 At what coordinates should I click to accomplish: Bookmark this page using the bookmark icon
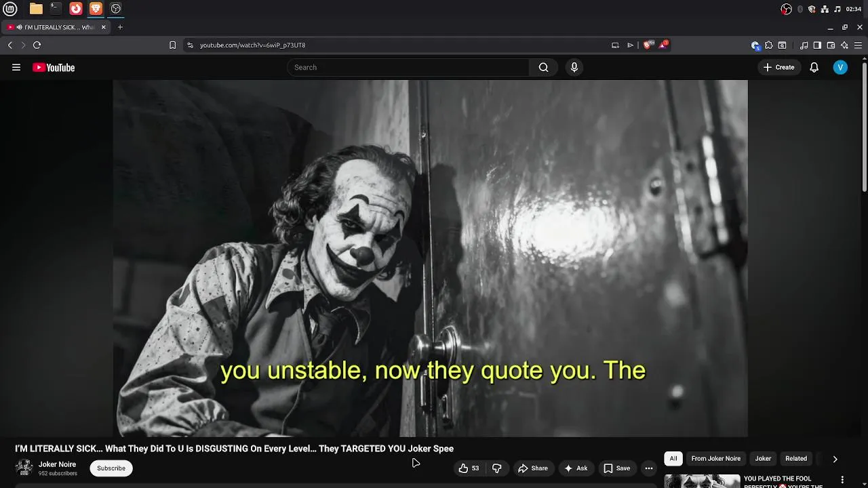click(x=172, y=45)
